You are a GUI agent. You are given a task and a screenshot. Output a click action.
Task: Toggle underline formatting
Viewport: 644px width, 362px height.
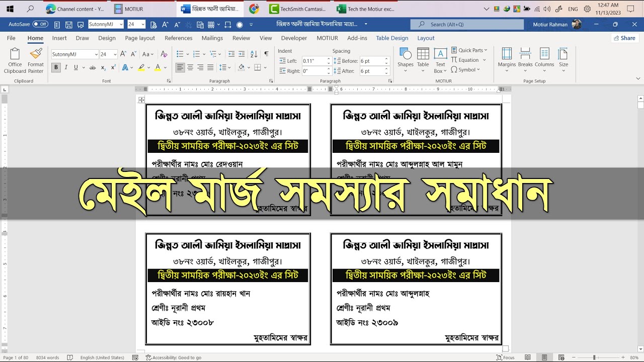(76, 67)
